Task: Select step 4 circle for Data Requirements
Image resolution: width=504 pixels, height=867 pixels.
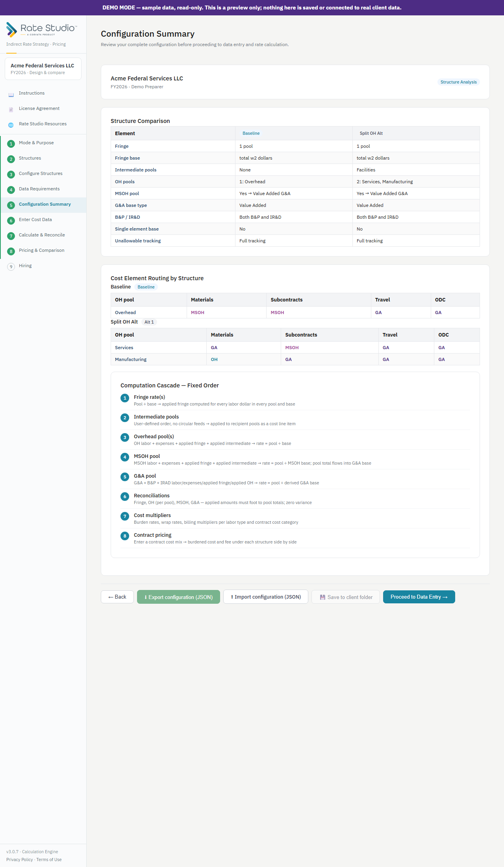Action: [x=11, y=190]
